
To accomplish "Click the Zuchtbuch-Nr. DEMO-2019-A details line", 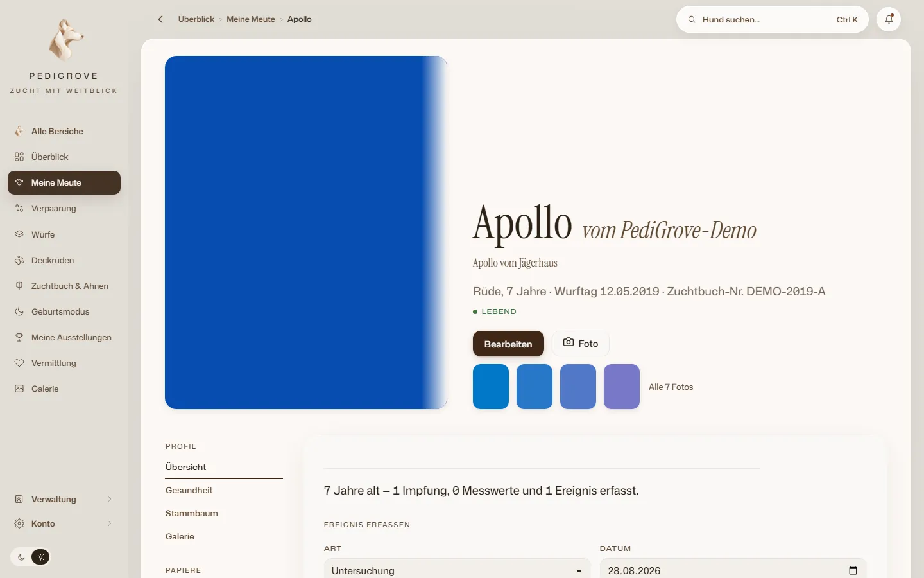I will (x=649, y=292).
